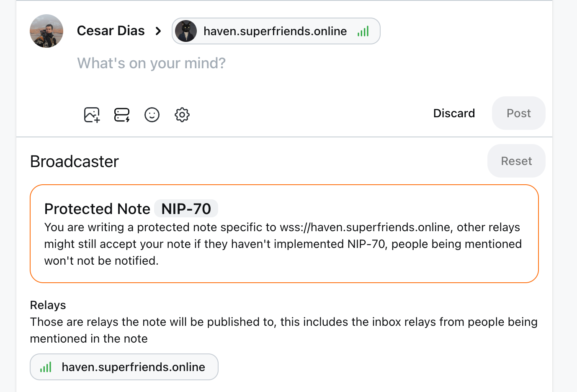Image resolution: width=577 pixels, height=392 pixels.
Task: Reset the Broadcaster settings
Action: coord(516,161)
